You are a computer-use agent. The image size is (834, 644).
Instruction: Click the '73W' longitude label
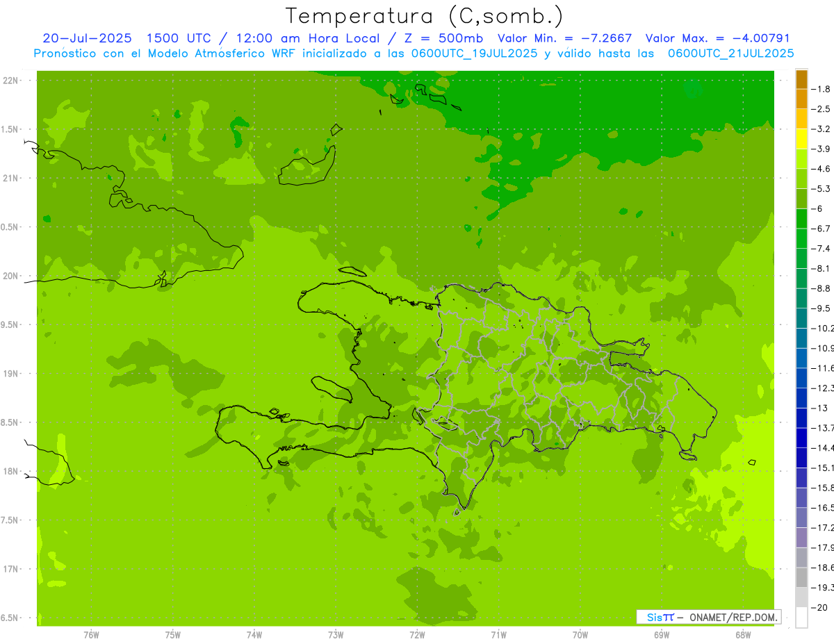(x=336, y=635)
